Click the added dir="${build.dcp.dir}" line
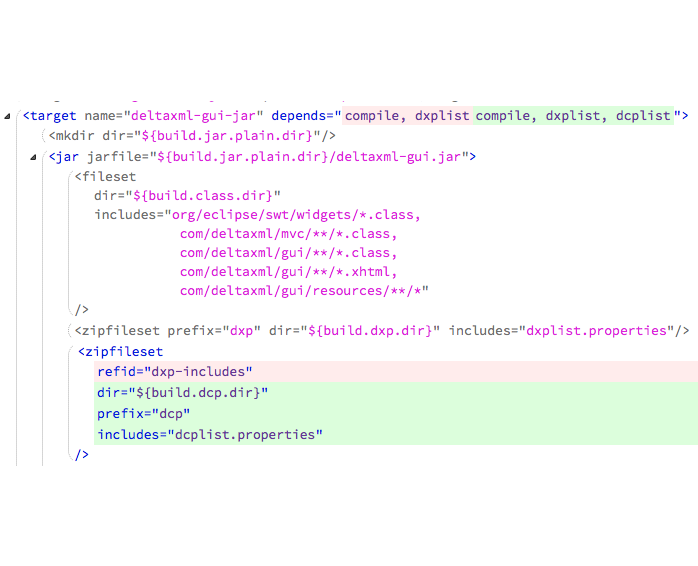698x566 pixels. point(182,393)
